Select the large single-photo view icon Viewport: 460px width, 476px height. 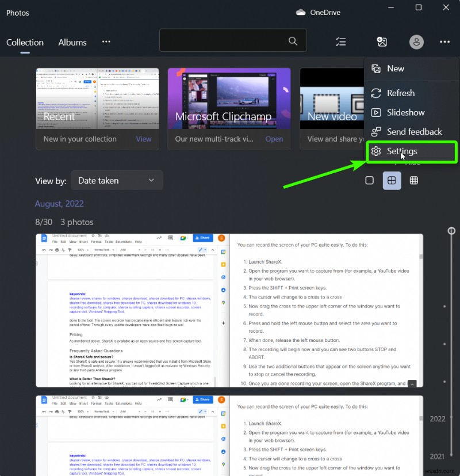click(x=369, y=180)
